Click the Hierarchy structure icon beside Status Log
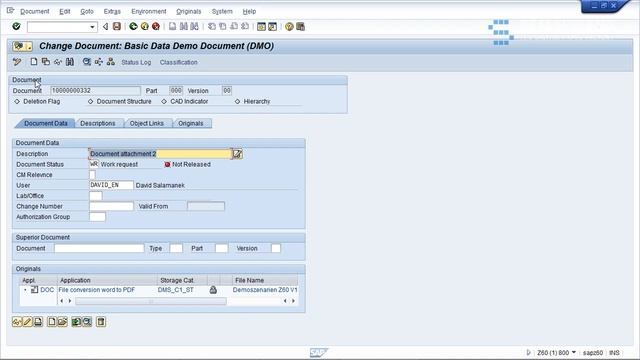Viewport: 640px width, 360px height. click(111, 62)
